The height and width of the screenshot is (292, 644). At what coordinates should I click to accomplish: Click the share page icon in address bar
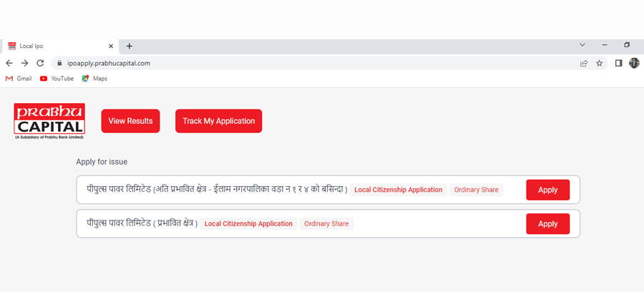click(584, 63)
